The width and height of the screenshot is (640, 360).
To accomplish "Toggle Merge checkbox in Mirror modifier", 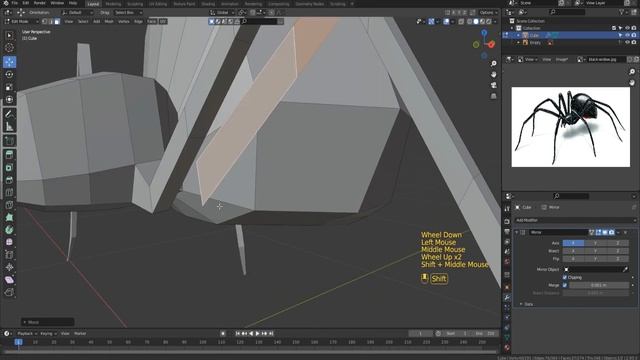I will [565, 285].
